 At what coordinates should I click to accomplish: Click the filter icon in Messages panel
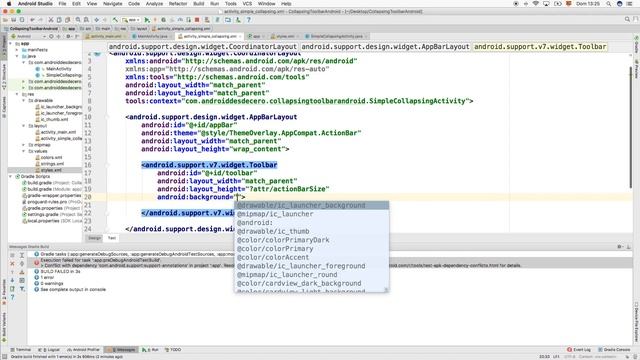click(22, 289)
